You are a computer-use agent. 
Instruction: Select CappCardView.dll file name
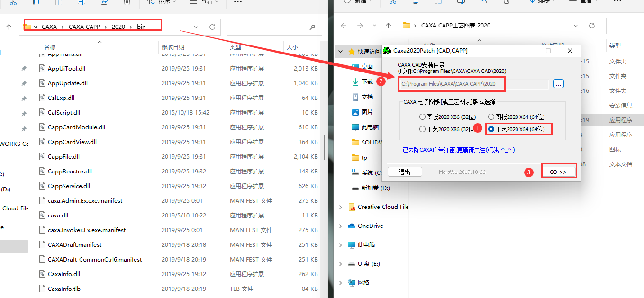72,142
